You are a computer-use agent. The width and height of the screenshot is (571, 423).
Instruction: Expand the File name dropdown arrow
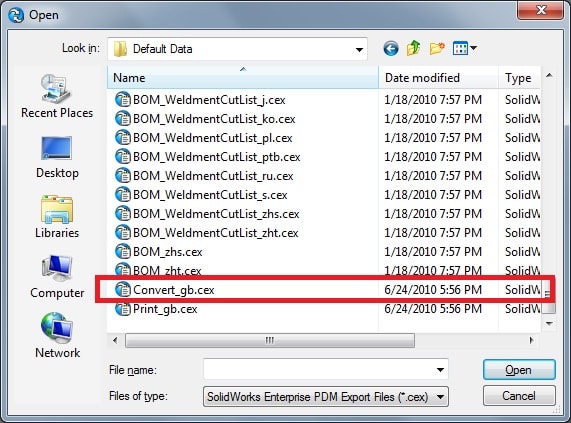(440, 370)
